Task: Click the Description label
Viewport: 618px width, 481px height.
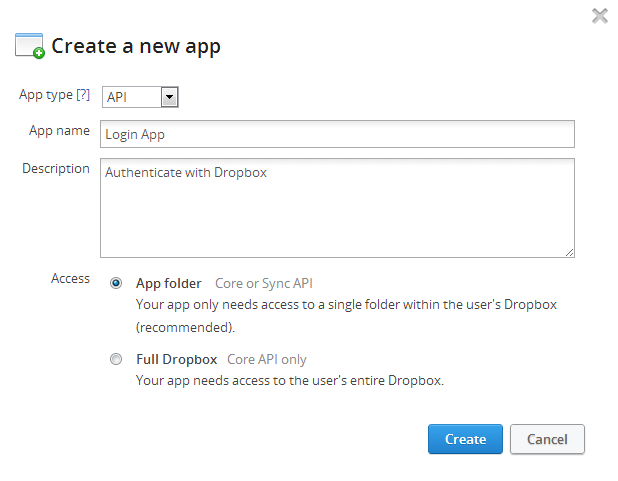Action: 56,168
